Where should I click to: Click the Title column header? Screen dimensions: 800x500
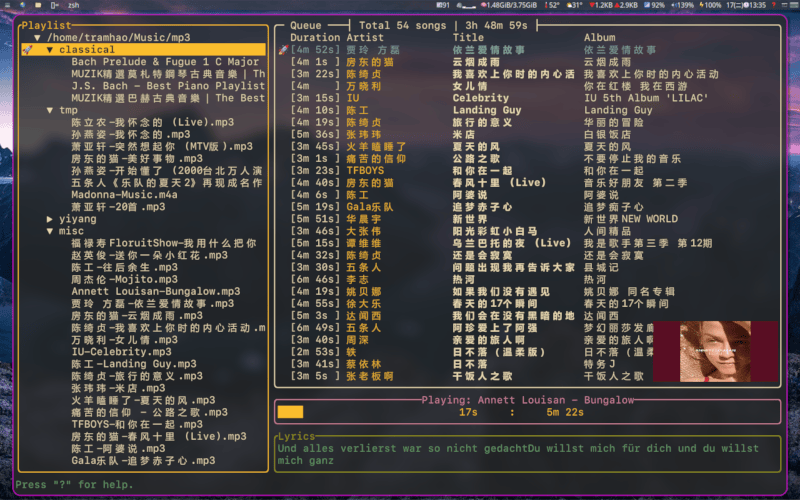click(468, 37)
